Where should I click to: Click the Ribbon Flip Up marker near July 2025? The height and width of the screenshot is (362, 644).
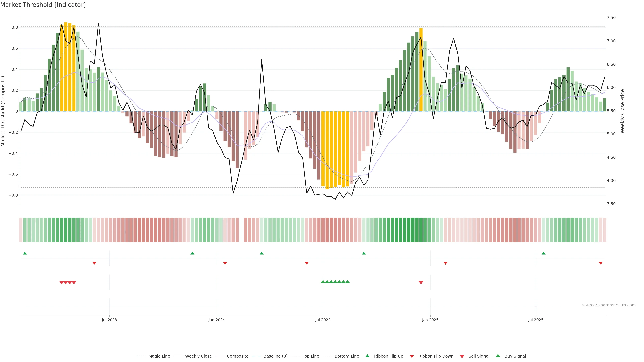[x=543, y=253]
